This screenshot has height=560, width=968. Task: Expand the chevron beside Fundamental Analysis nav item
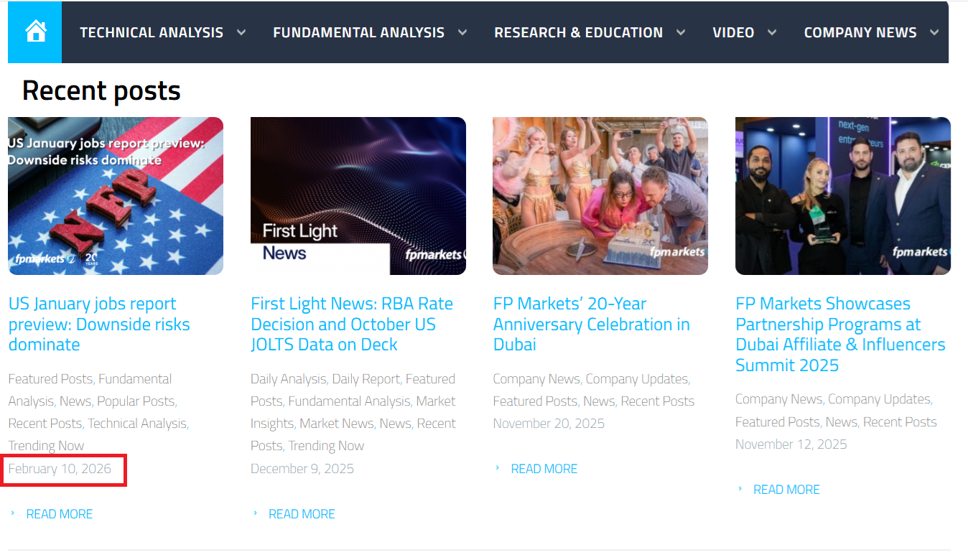462,32
